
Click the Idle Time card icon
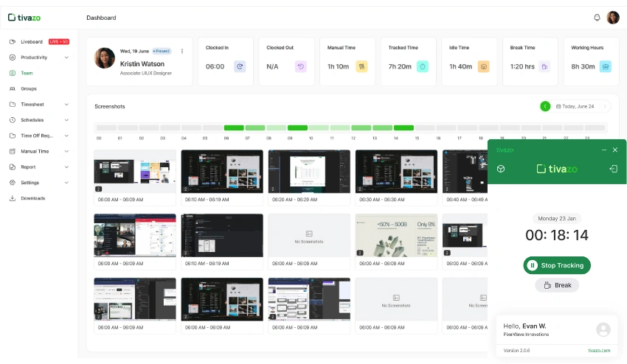click(x=483, y=66)
